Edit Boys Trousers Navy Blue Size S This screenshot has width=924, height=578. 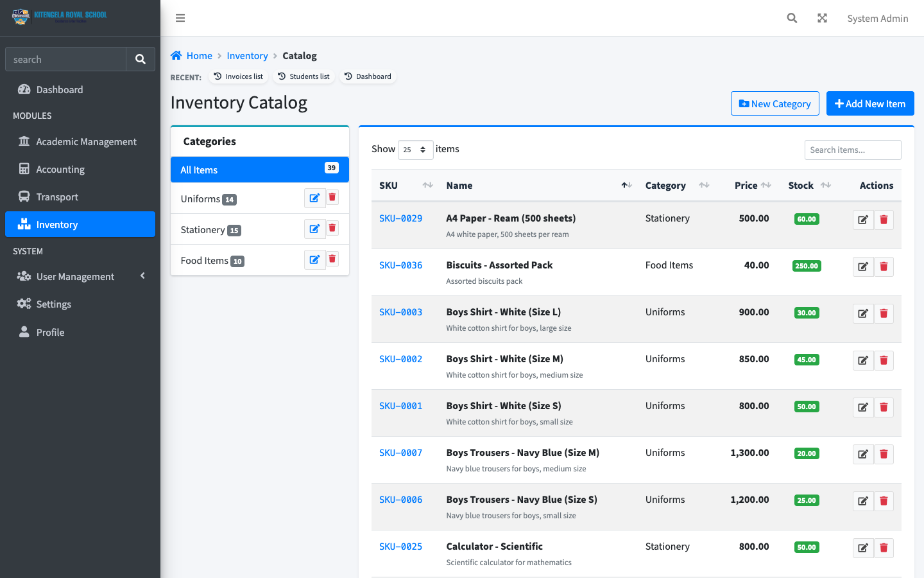coord(863,501)
